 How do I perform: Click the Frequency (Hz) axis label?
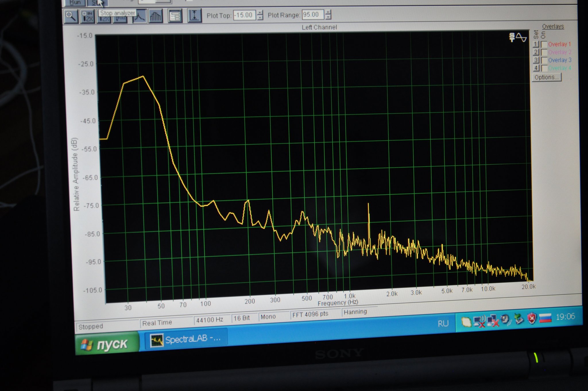338,303
